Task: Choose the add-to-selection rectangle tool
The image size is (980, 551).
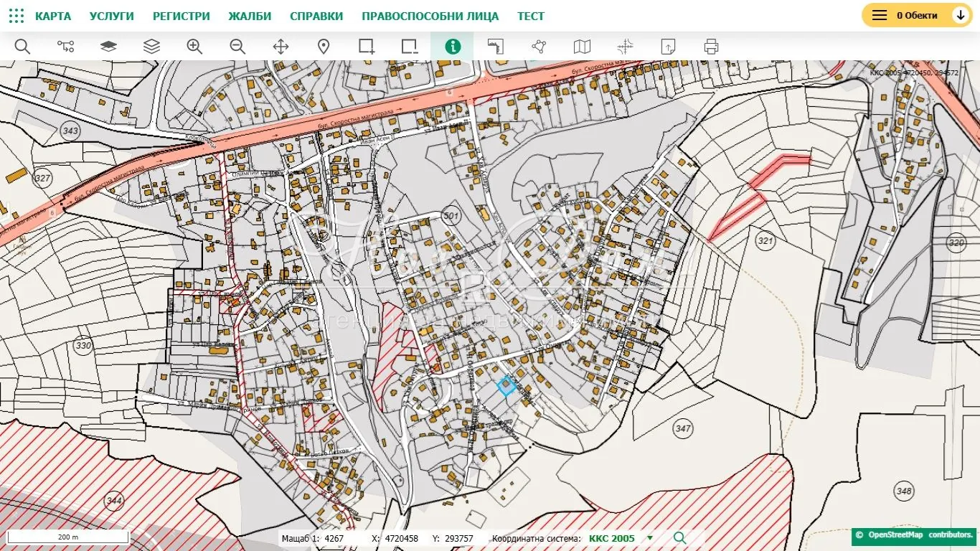Action: (x=367, y=47)
